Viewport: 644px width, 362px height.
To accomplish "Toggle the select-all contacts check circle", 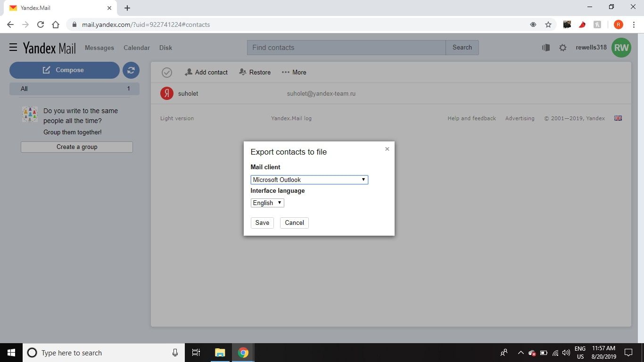I will tap(166, 72).
